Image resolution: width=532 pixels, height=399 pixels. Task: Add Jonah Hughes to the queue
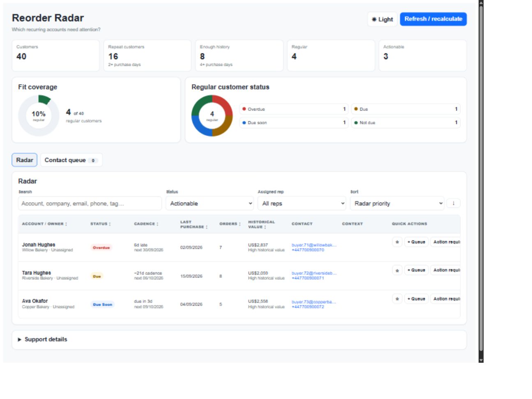(x=417, y=242)
